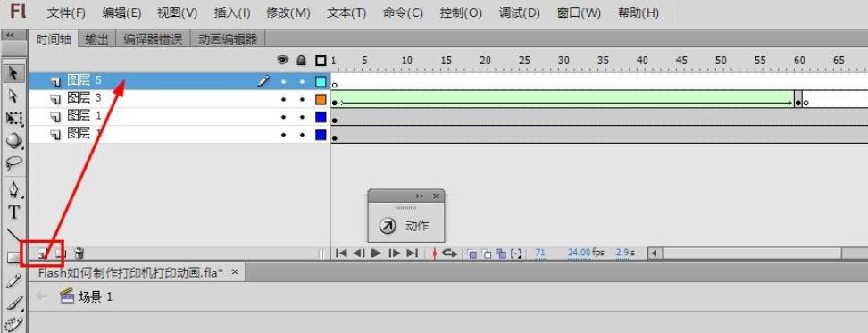This screenshot has height=333, width=868.
Task: Open the 窗口(W) menu
Action: click(x=579, y=12)
